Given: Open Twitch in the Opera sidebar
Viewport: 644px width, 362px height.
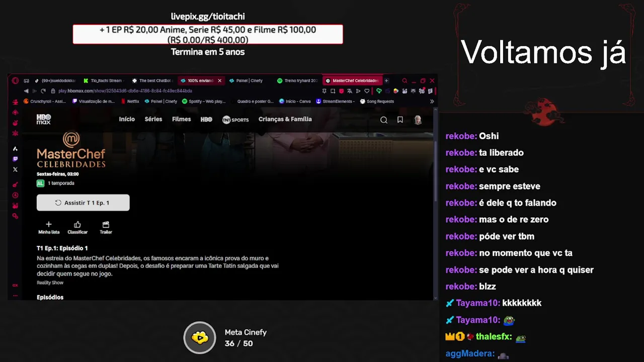Looking at the screenshot, I should tap(15, 159).
